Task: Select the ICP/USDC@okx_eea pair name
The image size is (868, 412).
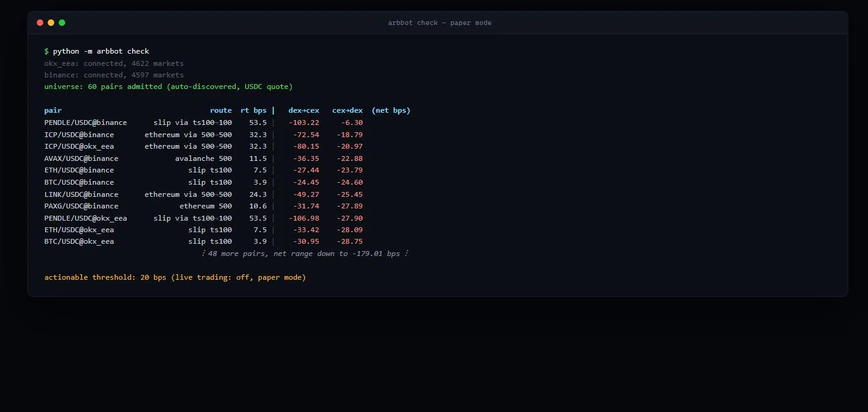Action: point(79,146)
